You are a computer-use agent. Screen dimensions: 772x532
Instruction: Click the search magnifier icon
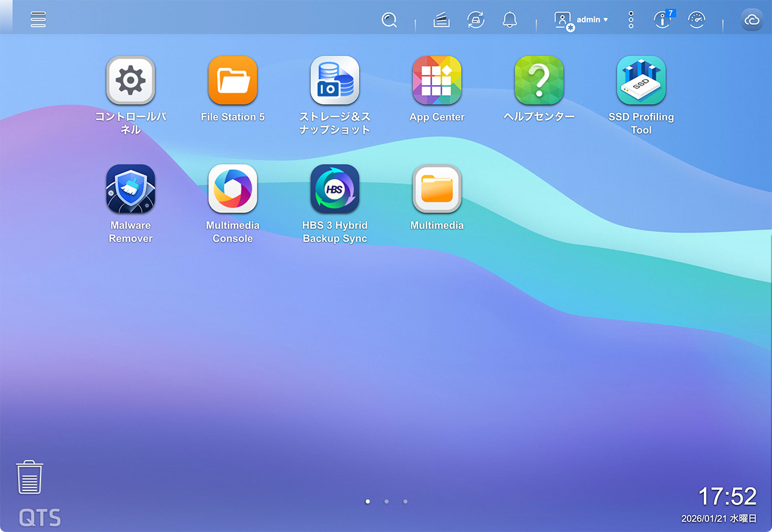[389, 20]
